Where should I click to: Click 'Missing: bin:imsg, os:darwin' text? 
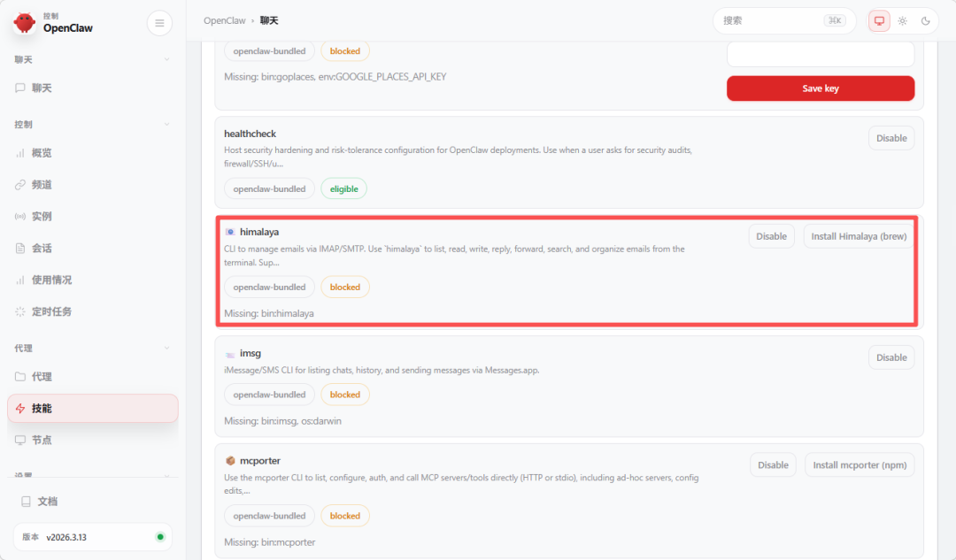(x=283, y=421)
